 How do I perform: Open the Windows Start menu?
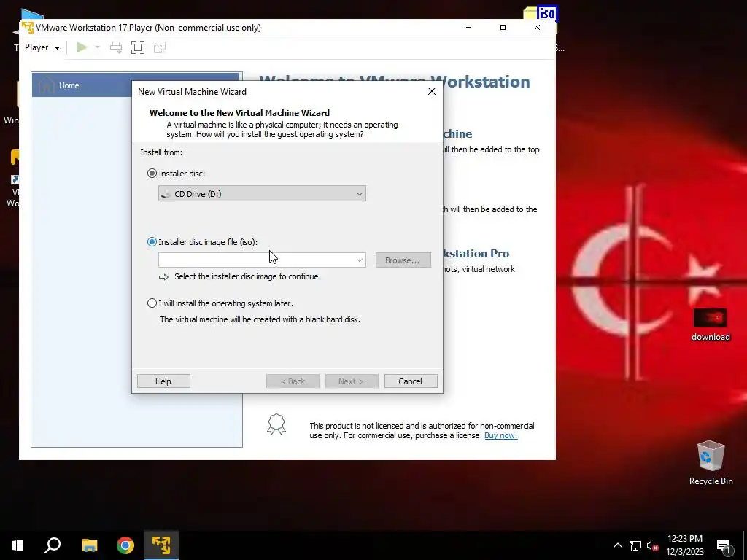18,545
